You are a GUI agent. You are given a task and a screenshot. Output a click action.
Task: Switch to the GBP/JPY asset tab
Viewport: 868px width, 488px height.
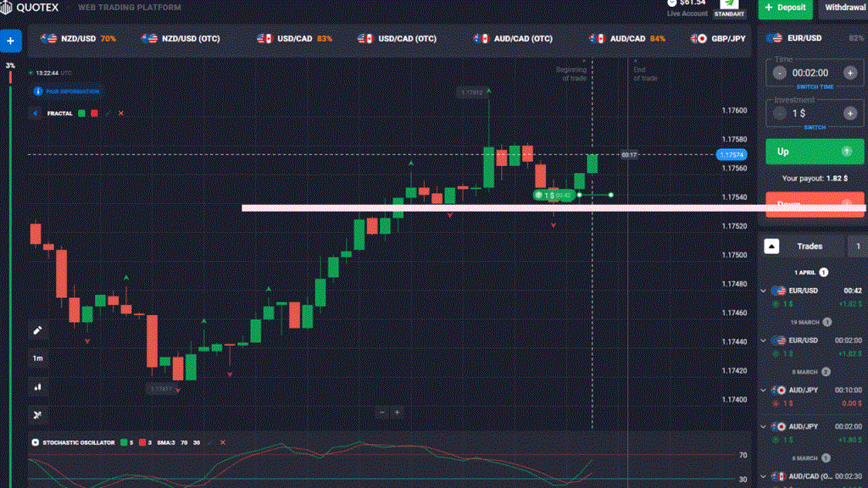tap(719, 39)
